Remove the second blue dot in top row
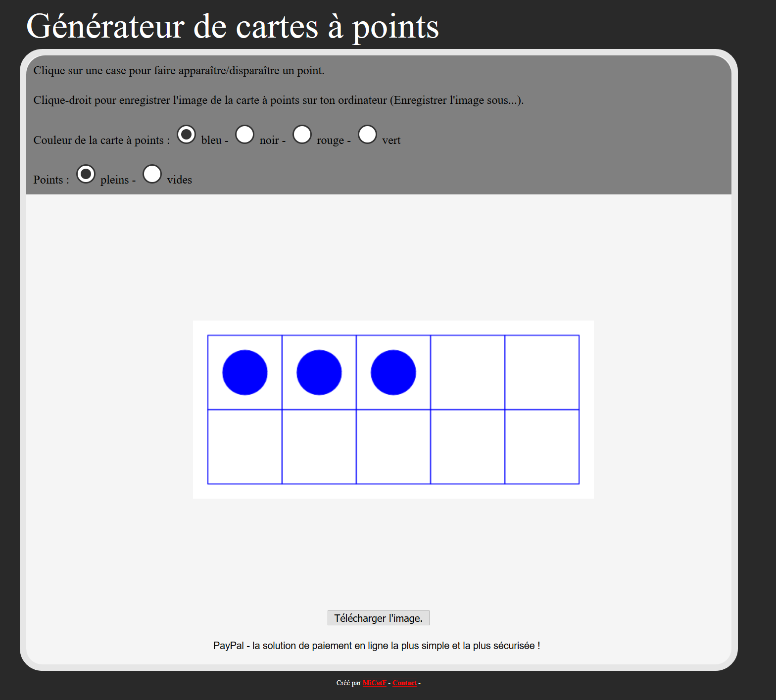Screen dimensions: 776x700 (319, 373)
